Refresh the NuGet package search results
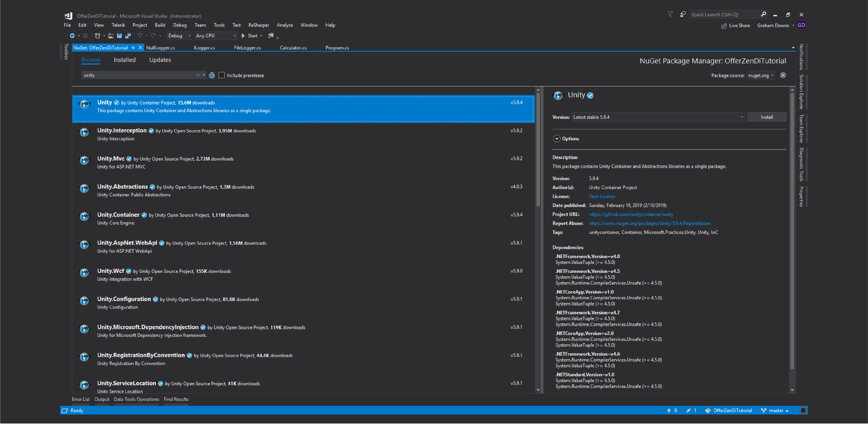This screenshot has width=868, height=424. click(x=212, y=75)
